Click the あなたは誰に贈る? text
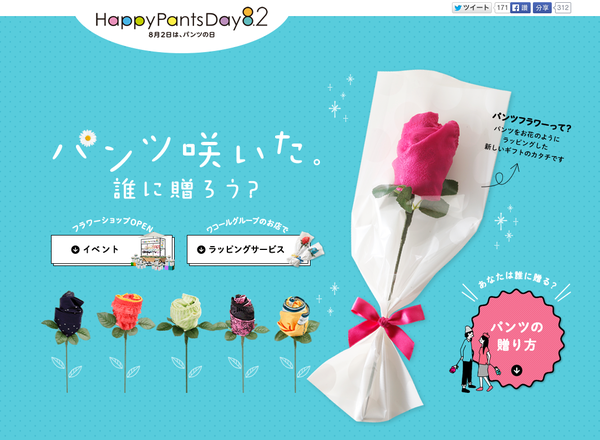The width and height of the screenshot is (600, 440). [x=517, y=279]
